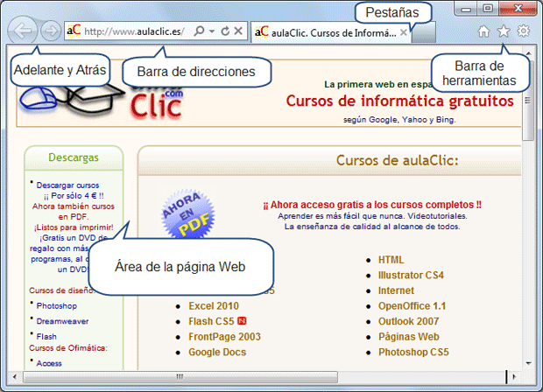The width and height of the screenshot is (543, 392).
Task: Follow the Illustrator CS4 course link
Action: pyautogui.click(x=411, y=275)
